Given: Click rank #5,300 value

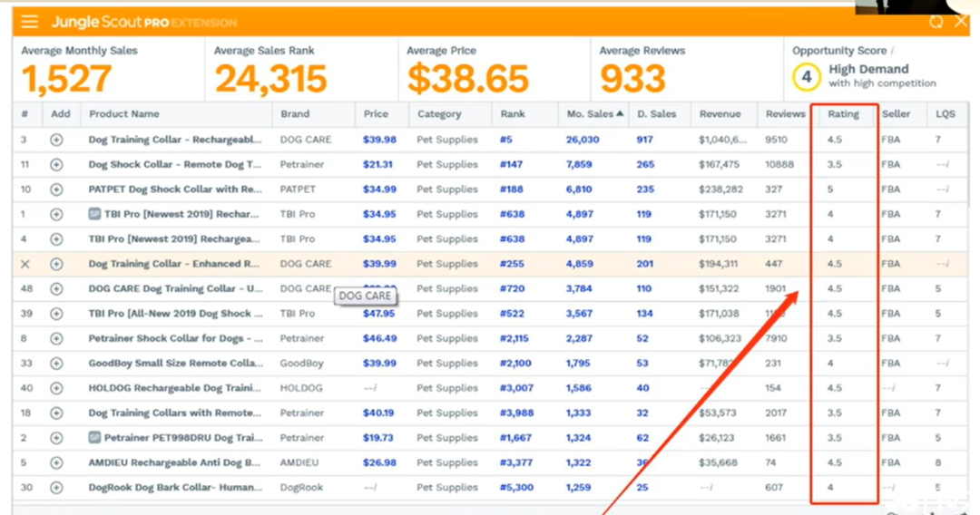Looking at the screenshot, I should (x=516, y=487).
